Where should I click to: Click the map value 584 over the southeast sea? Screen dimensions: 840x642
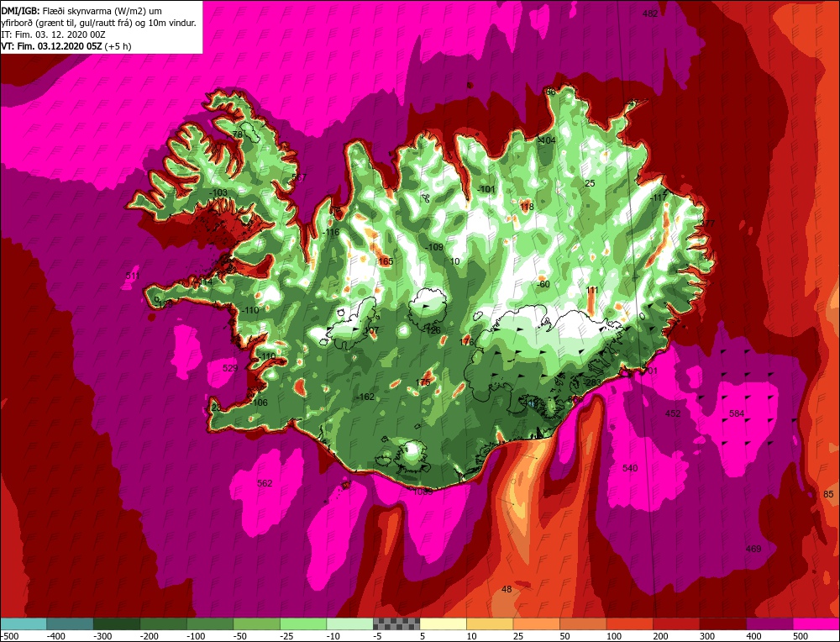pos(737,413)
